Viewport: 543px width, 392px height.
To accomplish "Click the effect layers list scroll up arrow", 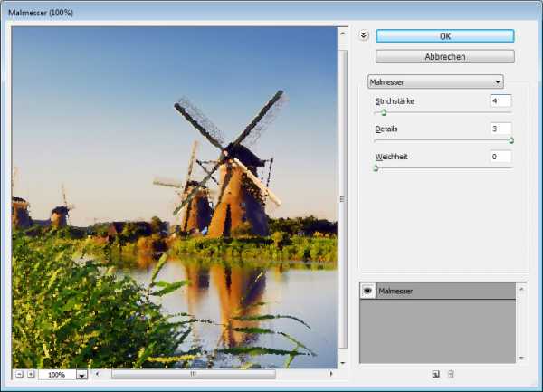I will (x=521, y=289).
